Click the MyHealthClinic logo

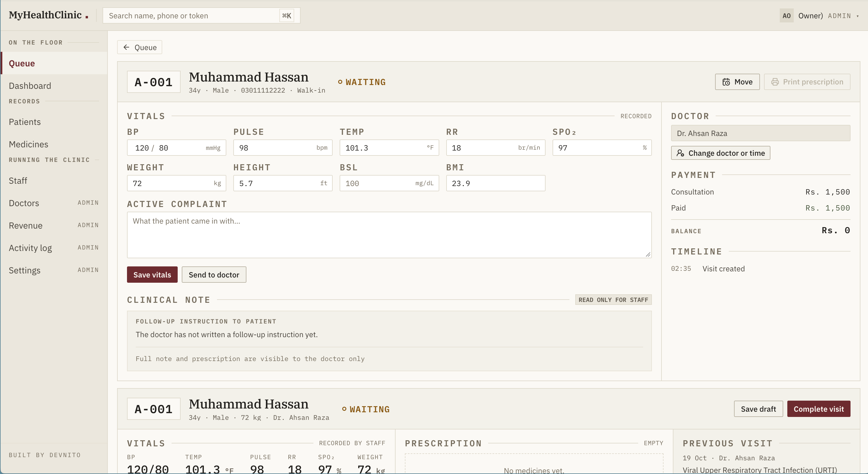coord(48,15)
